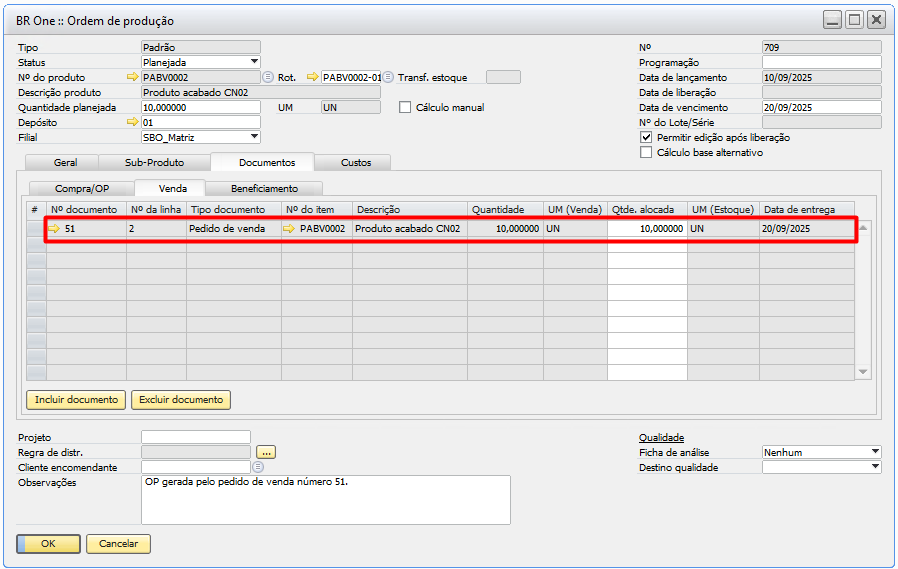Expand the Ficha de análise dropdown
Viewport: 898px width, 569px height.
(875, 452)
